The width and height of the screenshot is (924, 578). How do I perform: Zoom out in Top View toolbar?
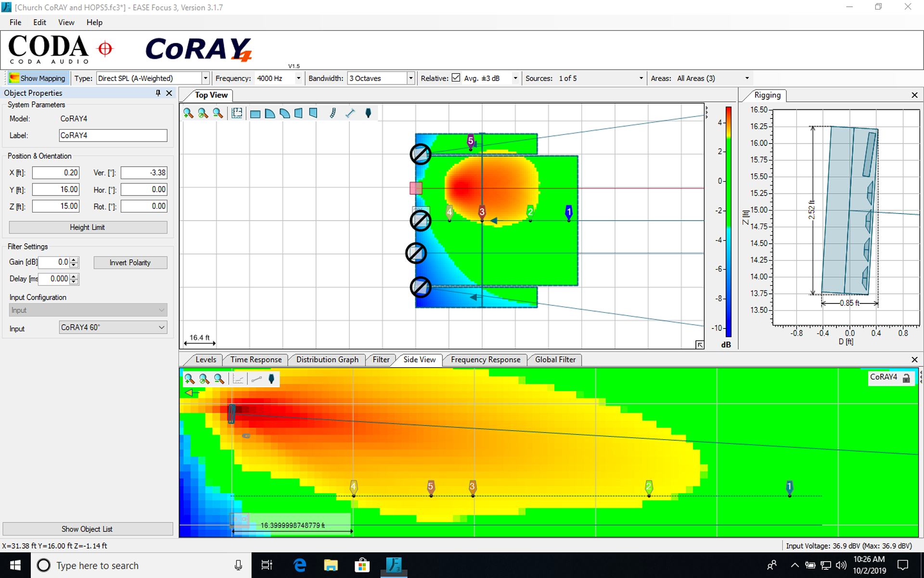[218, 113]
